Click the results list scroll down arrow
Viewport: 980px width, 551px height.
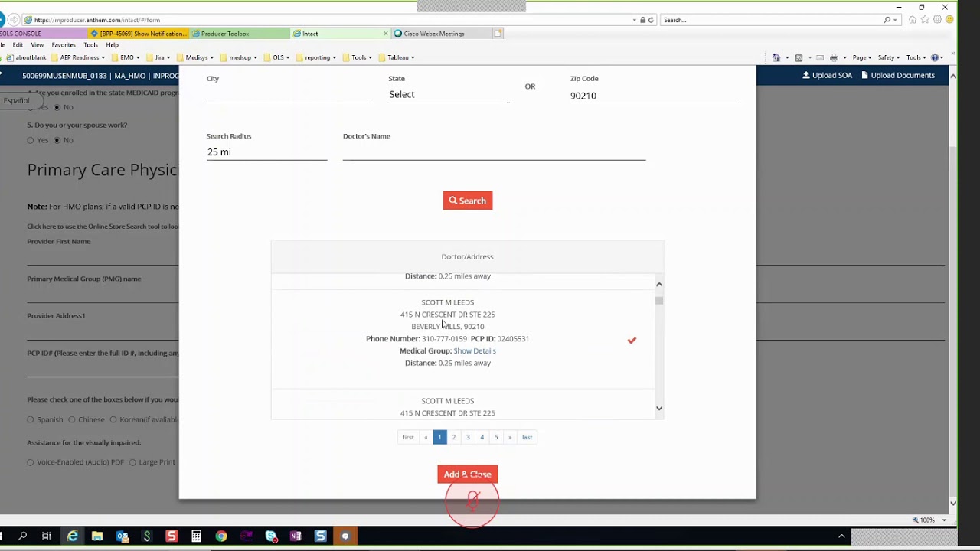(659, 408)
